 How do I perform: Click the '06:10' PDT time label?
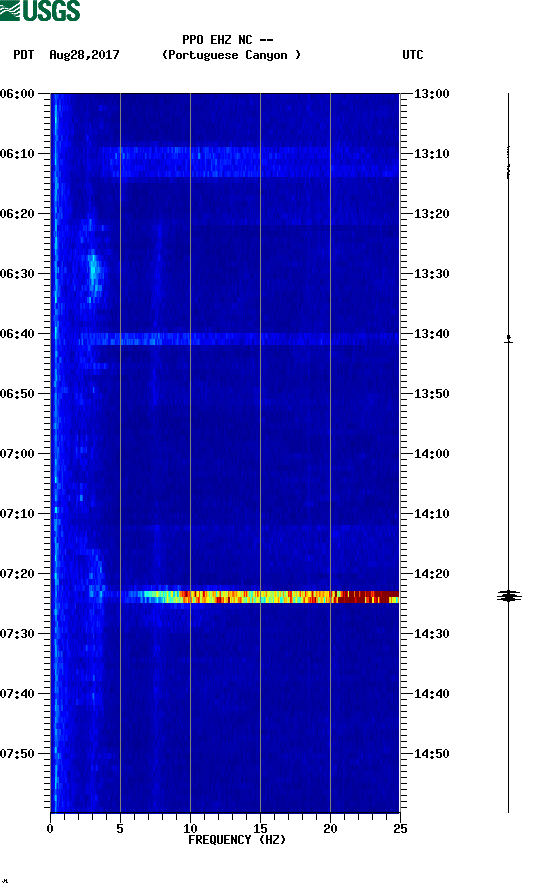click(18, 154)
